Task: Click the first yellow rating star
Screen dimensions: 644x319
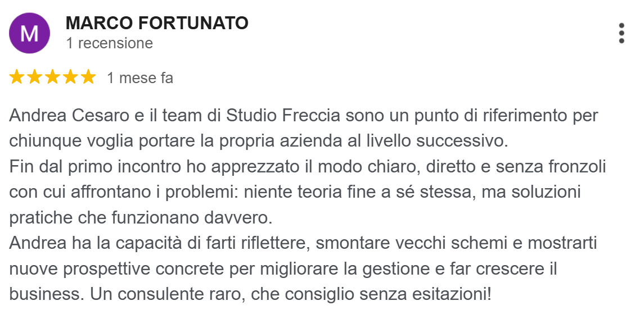Action: [17, 78]
